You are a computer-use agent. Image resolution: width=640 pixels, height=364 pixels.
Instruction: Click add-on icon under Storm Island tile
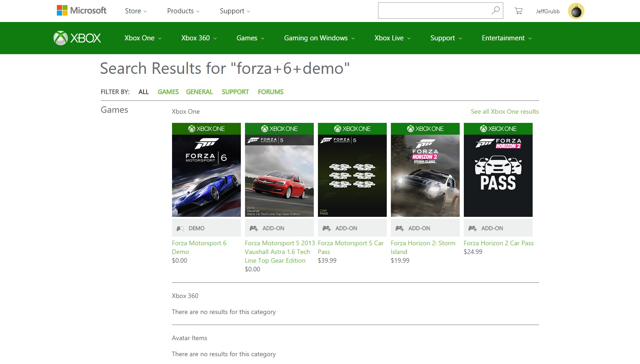[399, 228]
